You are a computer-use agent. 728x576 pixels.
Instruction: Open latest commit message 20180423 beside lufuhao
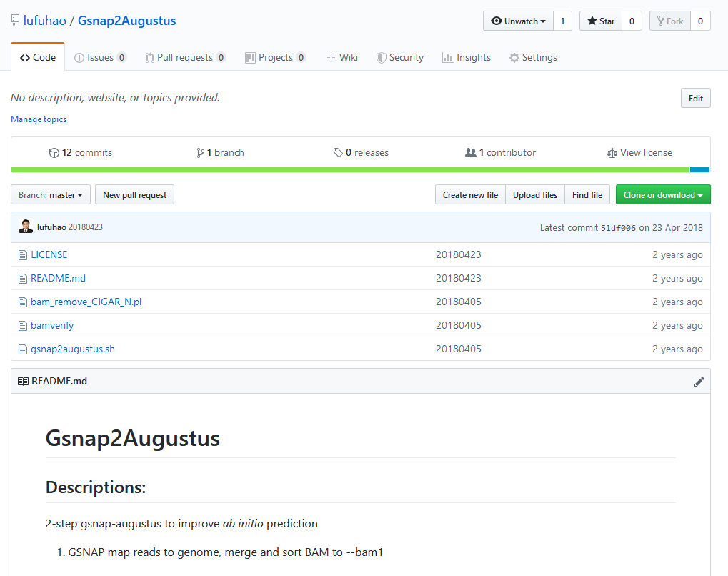86,227
